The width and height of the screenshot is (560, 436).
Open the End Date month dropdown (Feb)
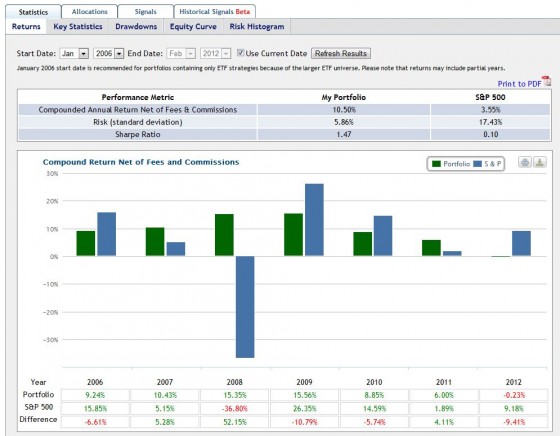(x=181, y=54)
